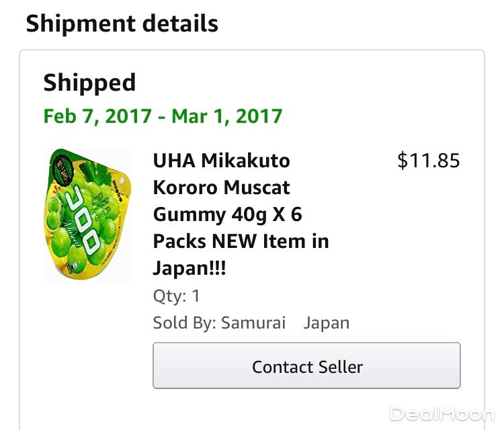This screenshot has height=430, width=504.
Task: Click the 'Kororo Muscat' title line
Action: (x=221, y=187)
